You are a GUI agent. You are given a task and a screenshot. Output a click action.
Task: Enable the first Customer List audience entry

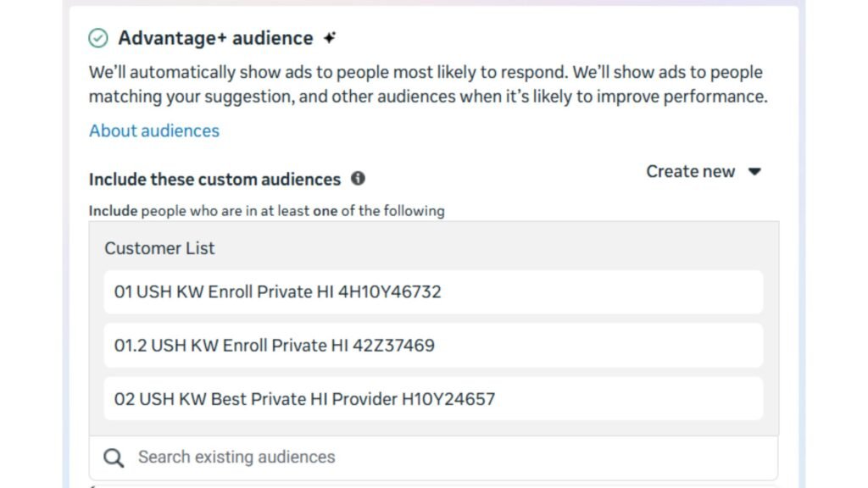coord(434,291)
